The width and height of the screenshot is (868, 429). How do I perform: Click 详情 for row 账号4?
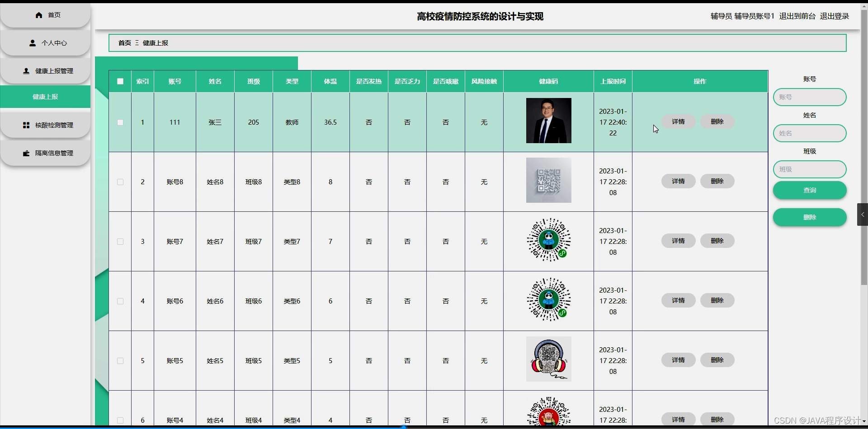click(x=678, y=420)
